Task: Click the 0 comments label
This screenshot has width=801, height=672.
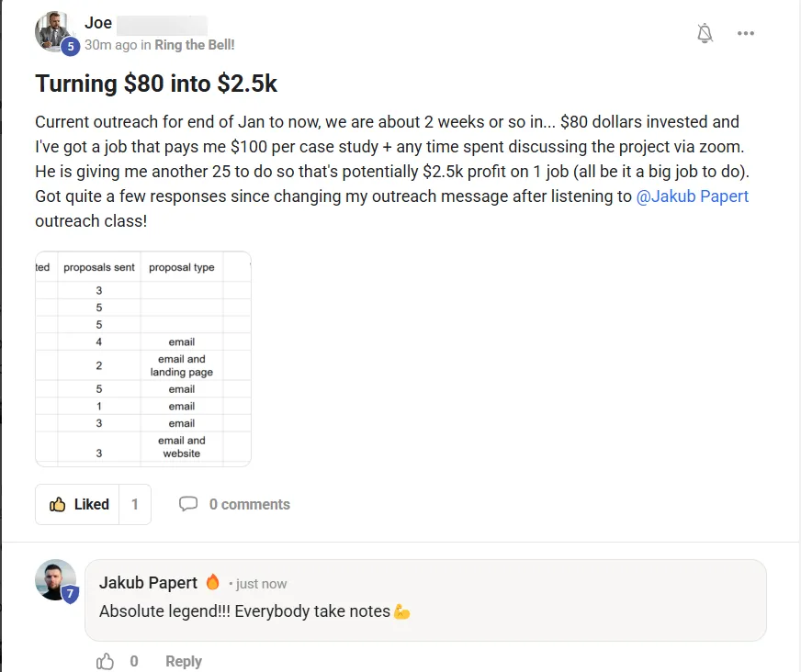Action: click(249, 505)
